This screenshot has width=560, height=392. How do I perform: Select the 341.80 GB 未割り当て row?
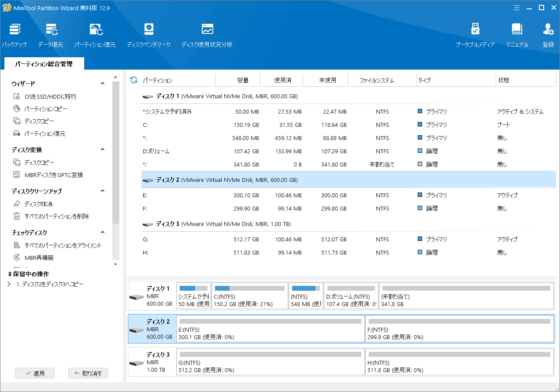348,164
